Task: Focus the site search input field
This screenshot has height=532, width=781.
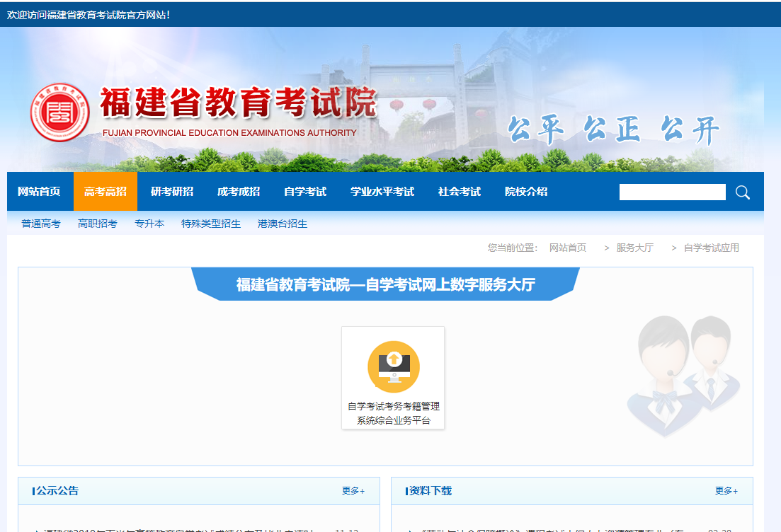Action: [x=672, y=192]
